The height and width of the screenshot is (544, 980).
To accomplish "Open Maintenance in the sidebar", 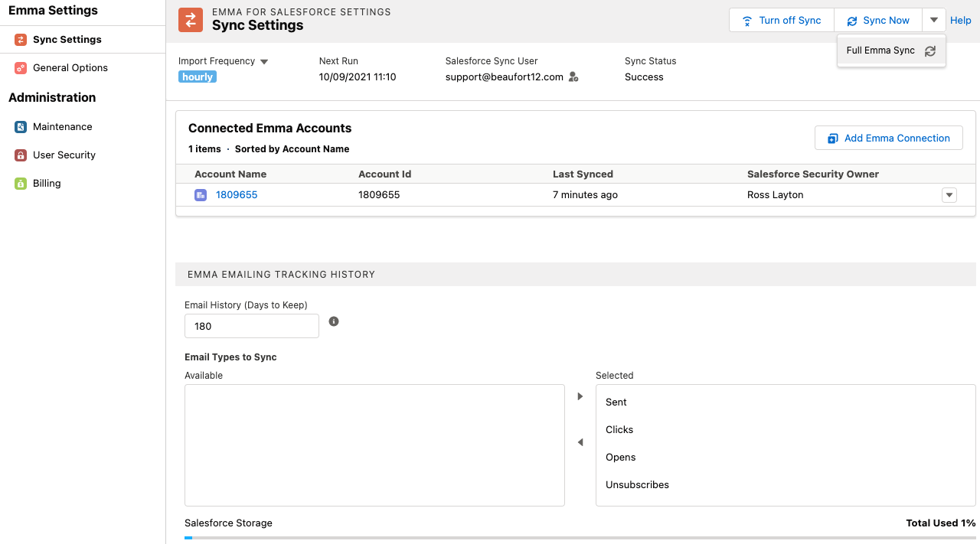I will coord(83,127).
